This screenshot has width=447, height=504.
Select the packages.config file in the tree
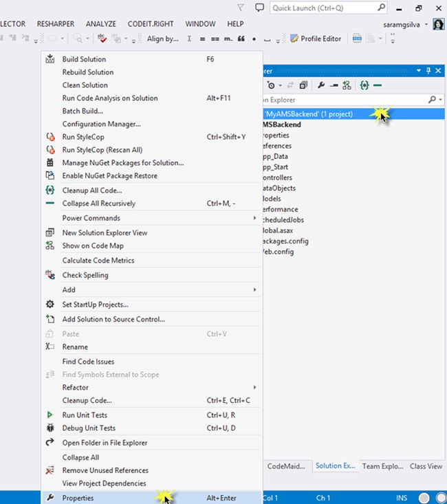click(286, 241)
